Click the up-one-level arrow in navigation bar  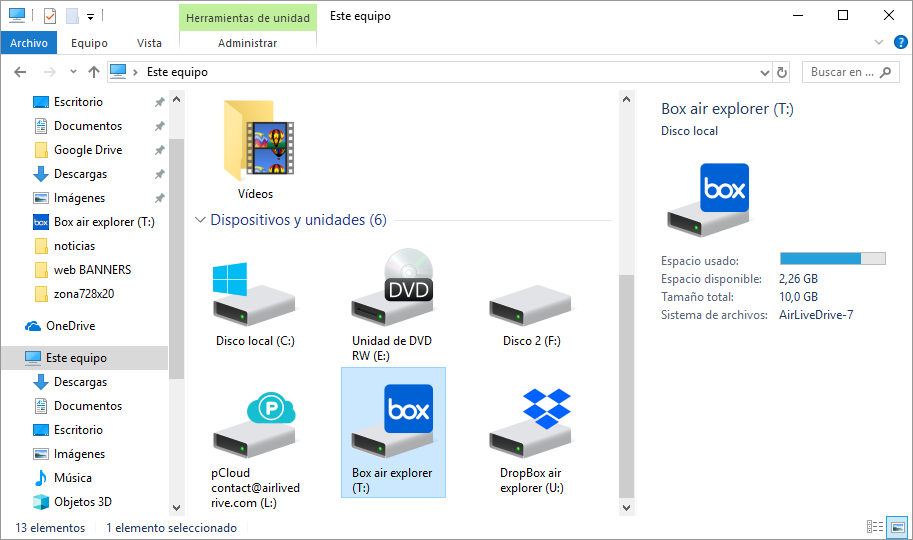[x=94, y=72]
